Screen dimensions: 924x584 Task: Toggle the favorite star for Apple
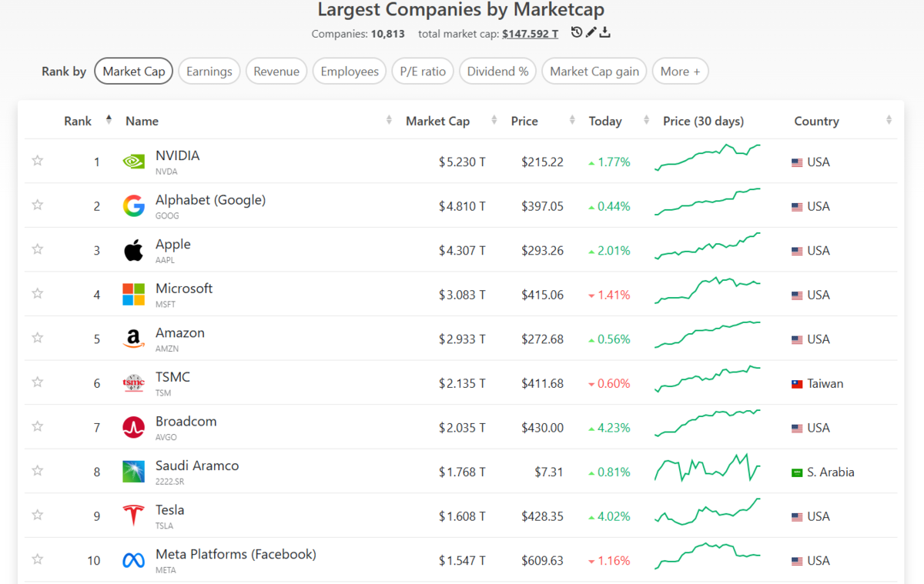pyautogui.click(x=37, y=249)
